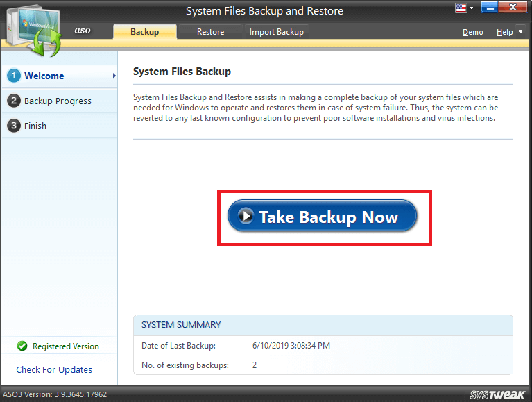Click the date 6/10/2019 3:08:34 PM
This screenshot has width=532, height=402.
(x=291, y=346)
